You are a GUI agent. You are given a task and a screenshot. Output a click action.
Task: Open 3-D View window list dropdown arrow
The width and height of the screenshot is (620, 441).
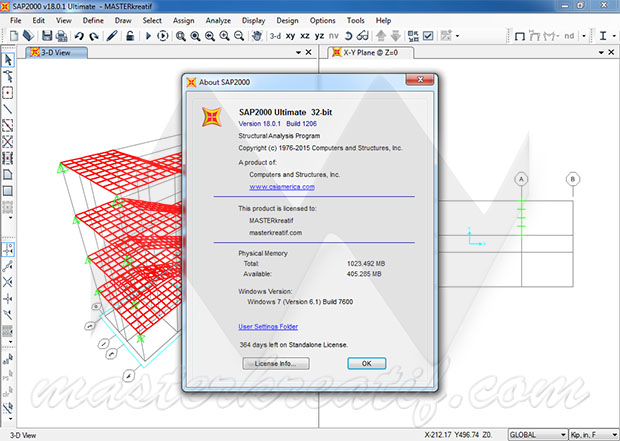pyautogui.click(x=298, y=52)
